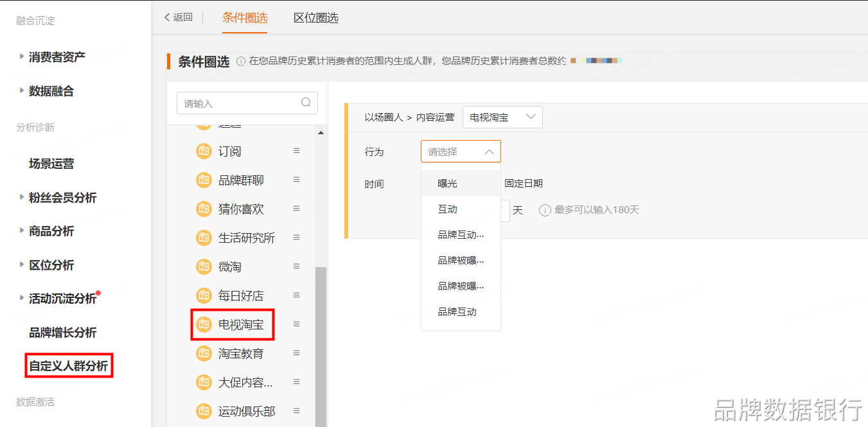Viewport: 868px width, 427px height.
Task: Click the drag handle icon for 运动俱乐部
Action: pyautogui.click(x=297, y=411)
